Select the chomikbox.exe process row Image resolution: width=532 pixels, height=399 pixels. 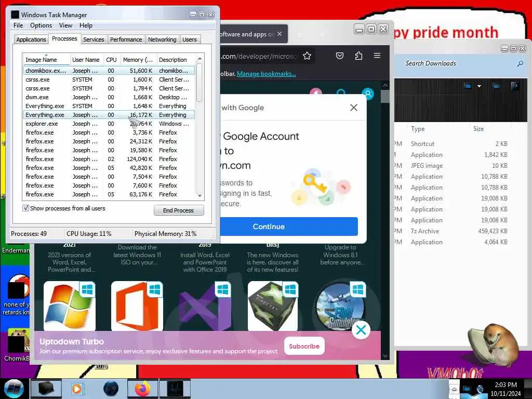tap(109, 71)
